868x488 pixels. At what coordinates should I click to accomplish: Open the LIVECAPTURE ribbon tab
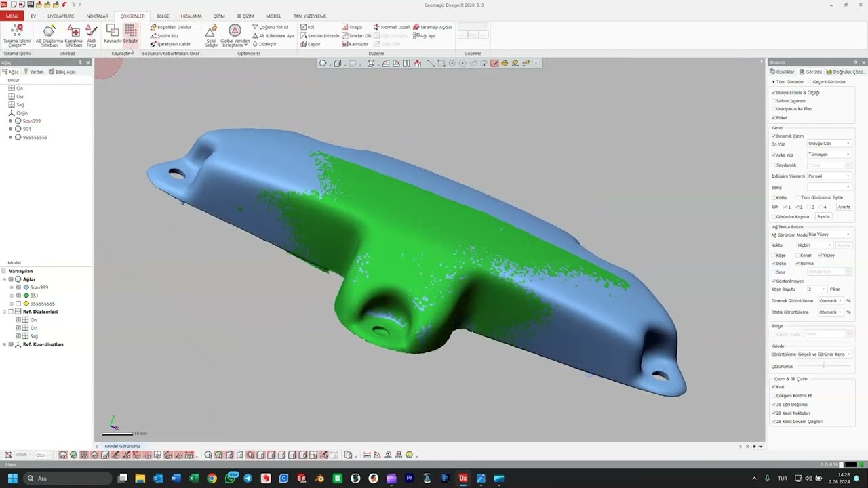coord(61,16)
